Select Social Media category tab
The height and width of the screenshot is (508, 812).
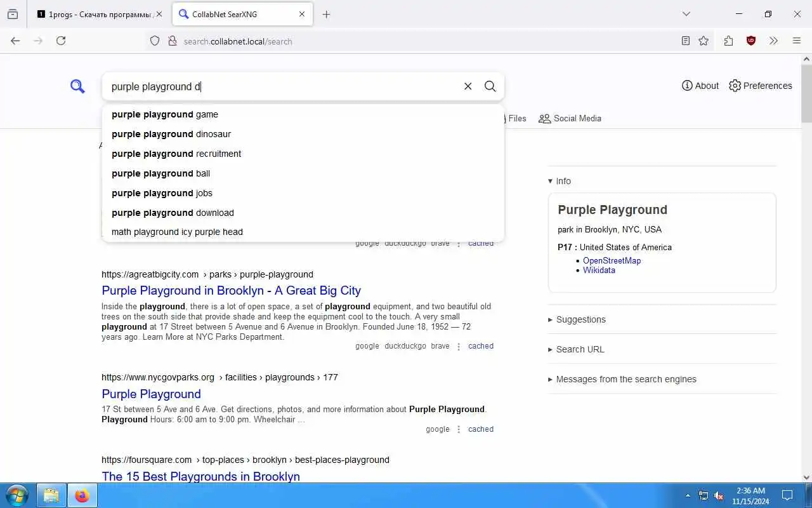(570, 118)
